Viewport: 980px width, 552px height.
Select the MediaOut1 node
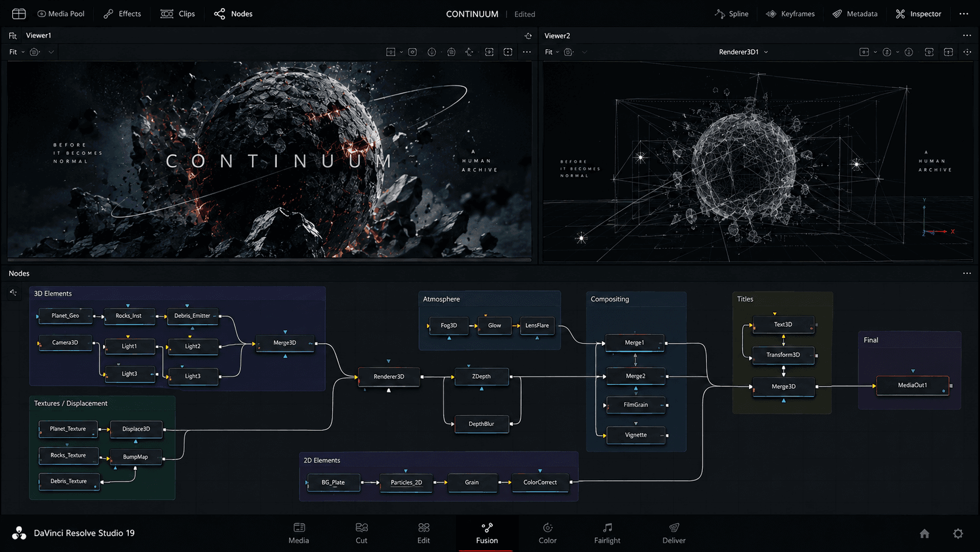click(913, 385)
